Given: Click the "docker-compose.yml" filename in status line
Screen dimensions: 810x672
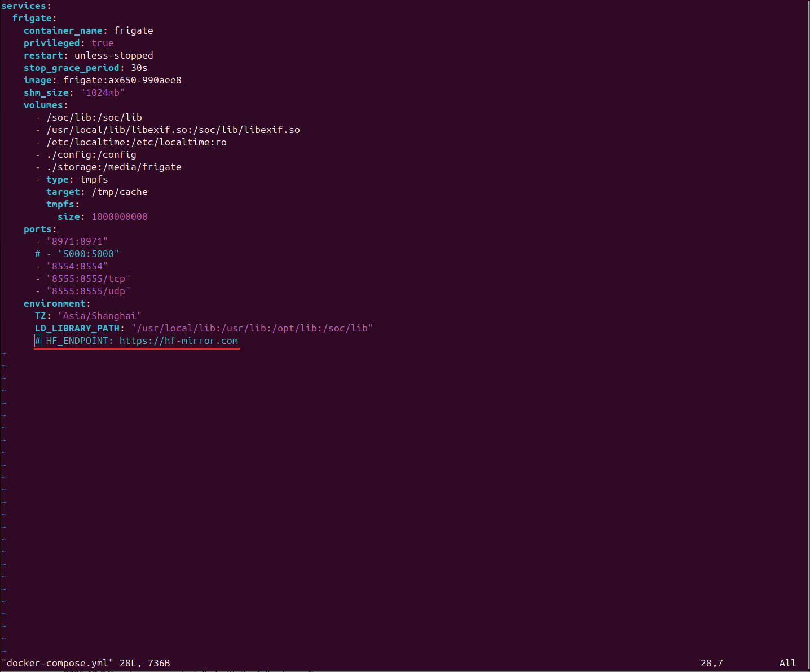Looking at the screenshot, I should pyautogui.click(x=58, y=664).
